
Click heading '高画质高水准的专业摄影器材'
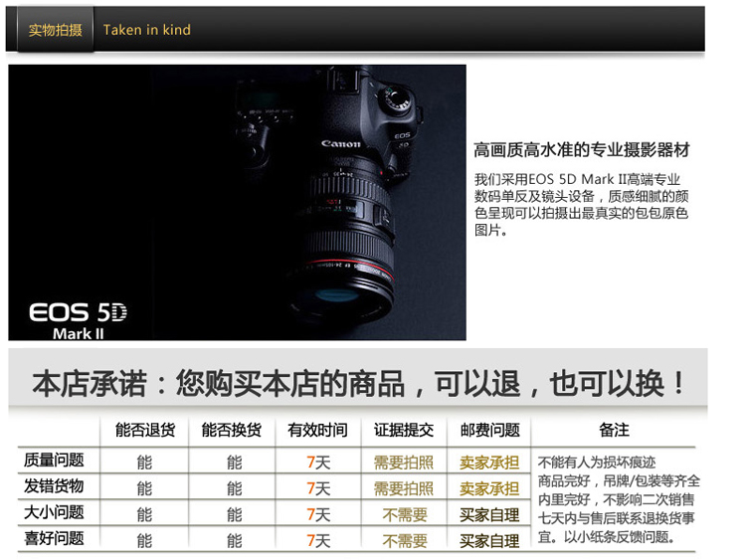(x=582, y=150)
